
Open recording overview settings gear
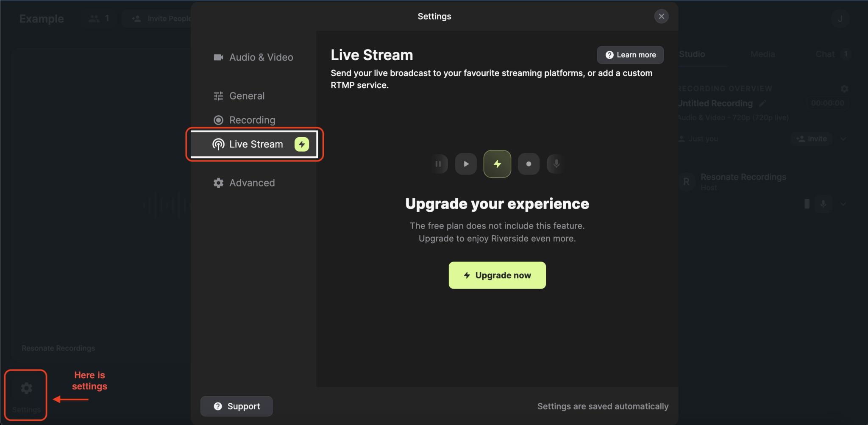844,89
